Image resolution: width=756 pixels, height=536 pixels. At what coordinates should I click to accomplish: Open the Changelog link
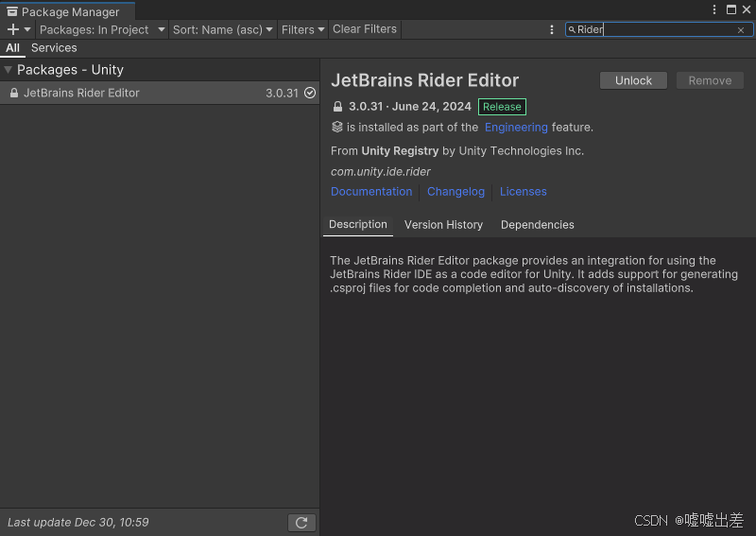pos(455,192)
